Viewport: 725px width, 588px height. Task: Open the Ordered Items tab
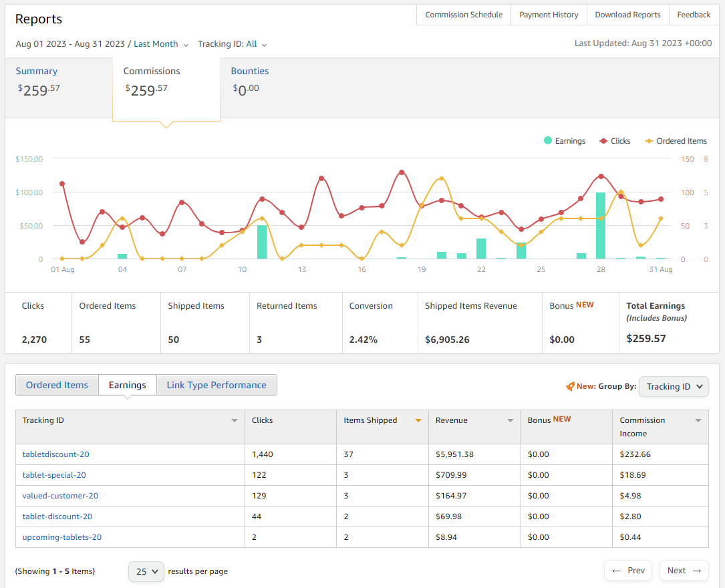[57, 385]
